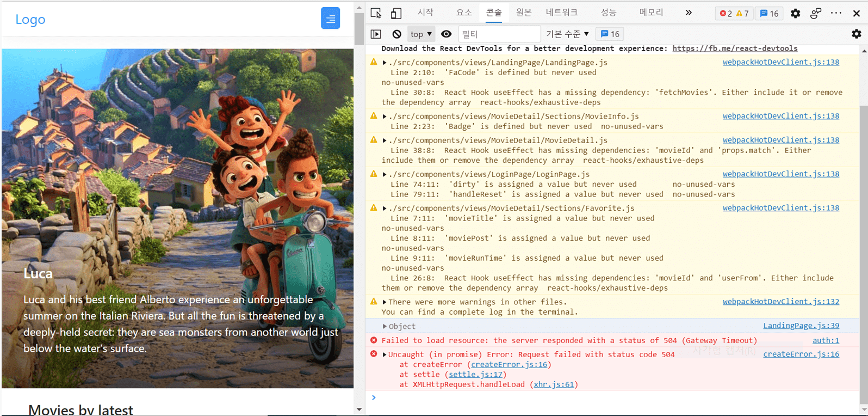Clear the console with the ban icon
The height and width of the screenshot is (416, 868).
click(397, 34)
